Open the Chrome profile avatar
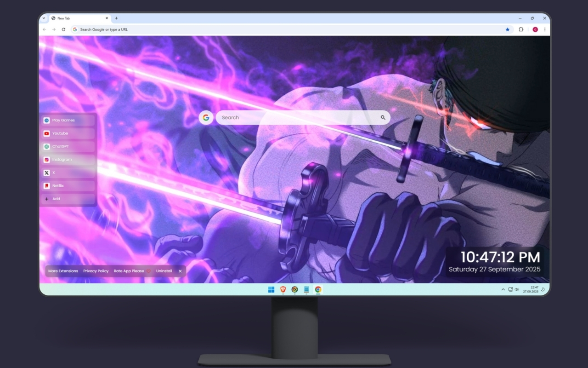 (x=535, y=29)
